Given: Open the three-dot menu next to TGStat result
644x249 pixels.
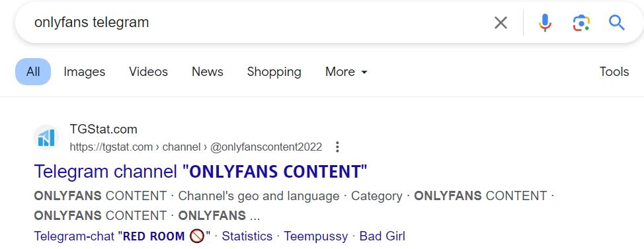Looking at the screenshot, I should point(337,147).
